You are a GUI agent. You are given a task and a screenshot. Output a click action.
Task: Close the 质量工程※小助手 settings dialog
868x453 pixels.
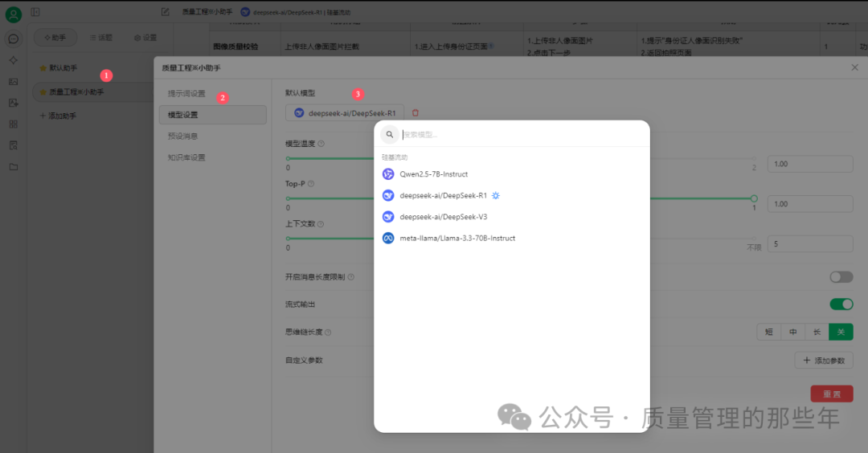pos(854,67)
